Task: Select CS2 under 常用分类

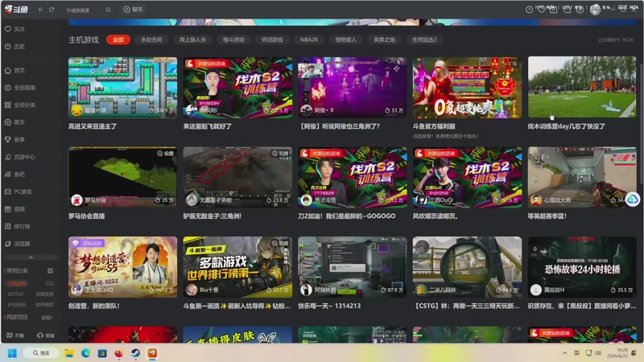Action: click(x=49, y=283)
